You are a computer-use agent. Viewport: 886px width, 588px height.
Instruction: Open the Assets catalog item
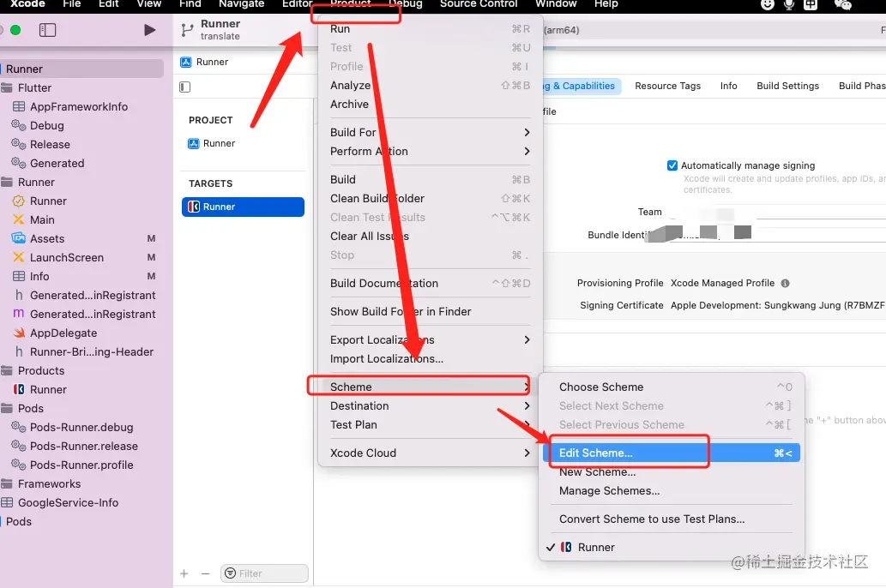pos(47,238)
